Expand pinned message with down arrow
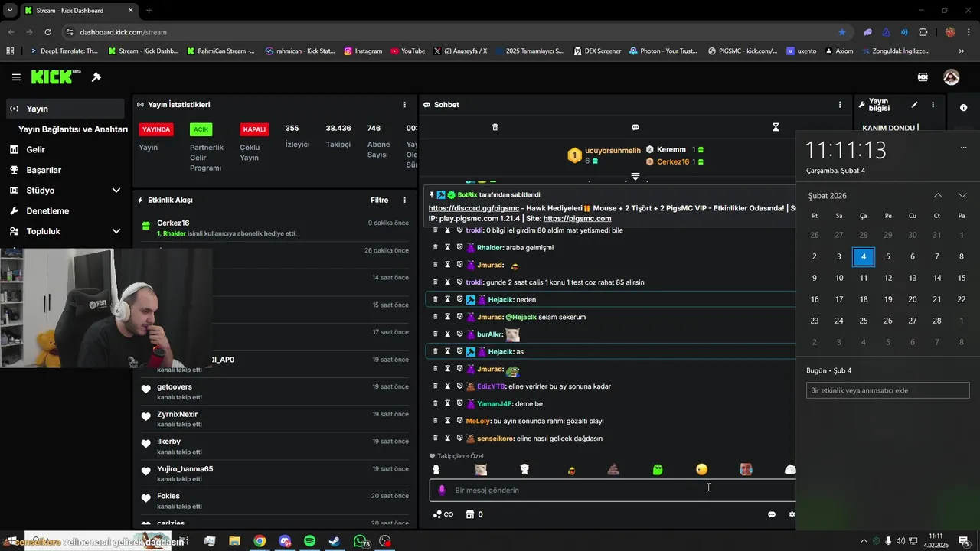This screenshot has width=980, height=551. tap(635, 177)
